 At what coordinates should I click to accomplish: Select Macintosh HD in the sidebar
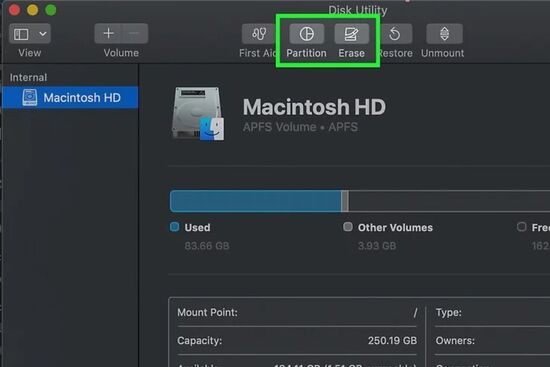(x=70, y=97)
